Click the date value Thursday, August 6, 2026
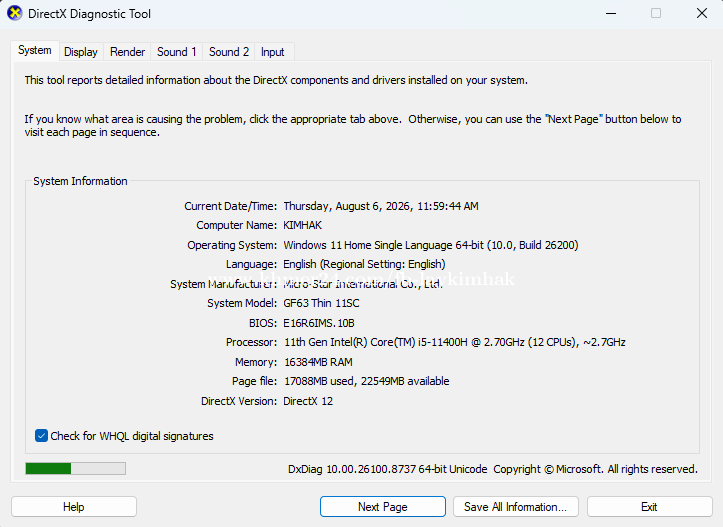This screenshot has height=527, width=723. click(x=346, y=206)
